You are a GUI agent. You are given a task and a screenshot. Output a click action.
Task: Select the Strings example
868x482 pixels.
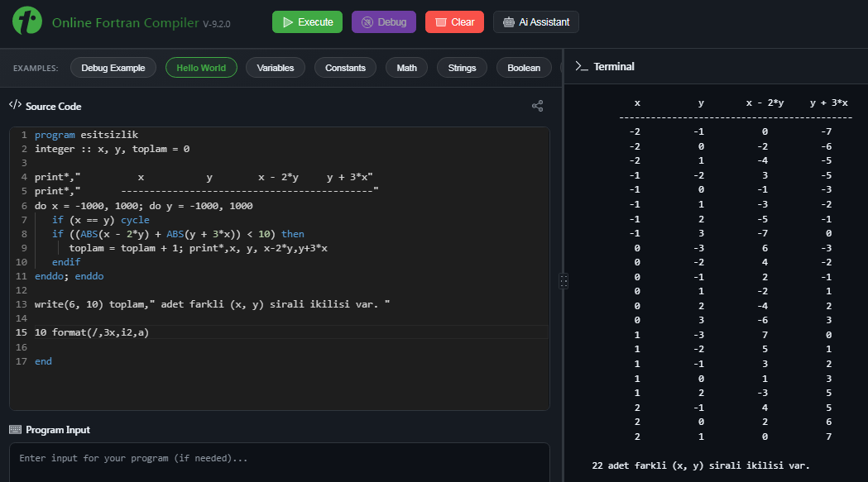click(x=462, y=68)
